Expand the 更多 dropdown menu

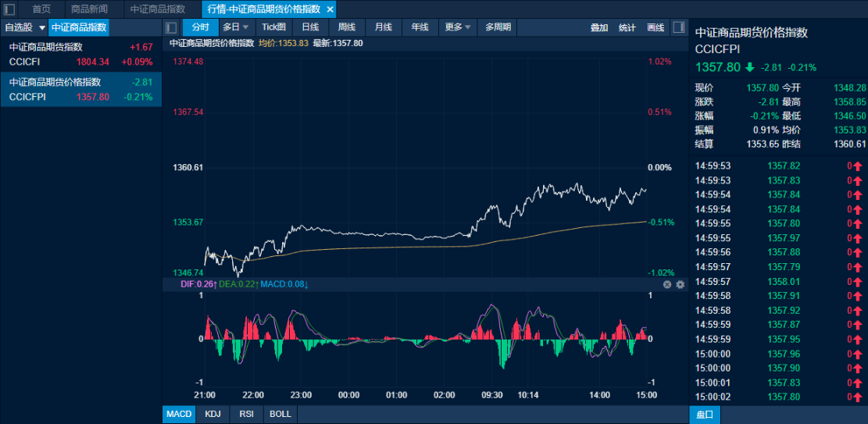(x=458, y=27)
